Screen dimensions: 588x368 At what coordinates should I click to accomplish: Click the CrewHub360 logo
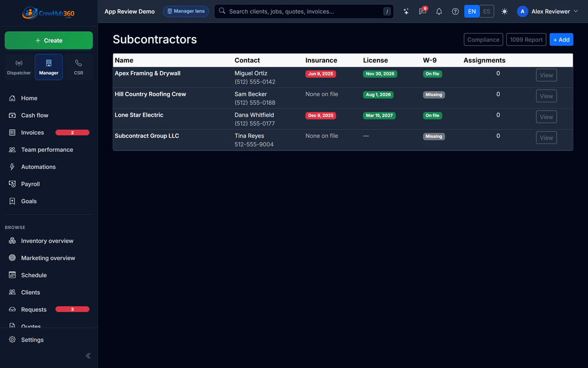tap(48, 13)
